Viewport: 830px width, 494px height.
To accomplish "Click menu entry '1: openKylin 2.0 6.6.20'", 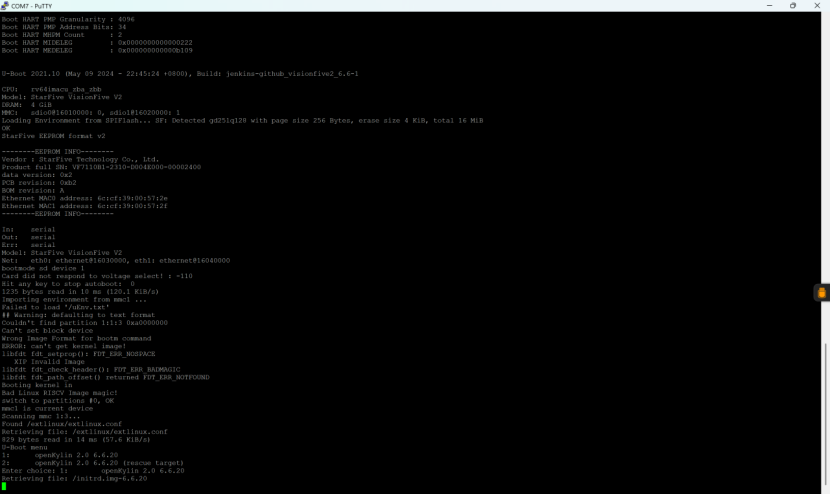I will 60,455.
